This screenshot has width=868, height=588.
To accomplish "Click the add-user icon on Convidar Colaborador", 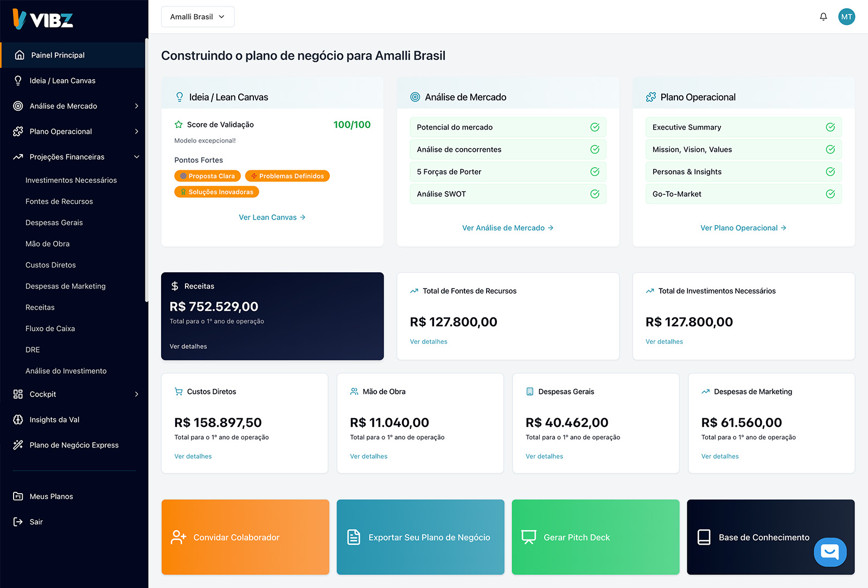I will pos(178,537).
